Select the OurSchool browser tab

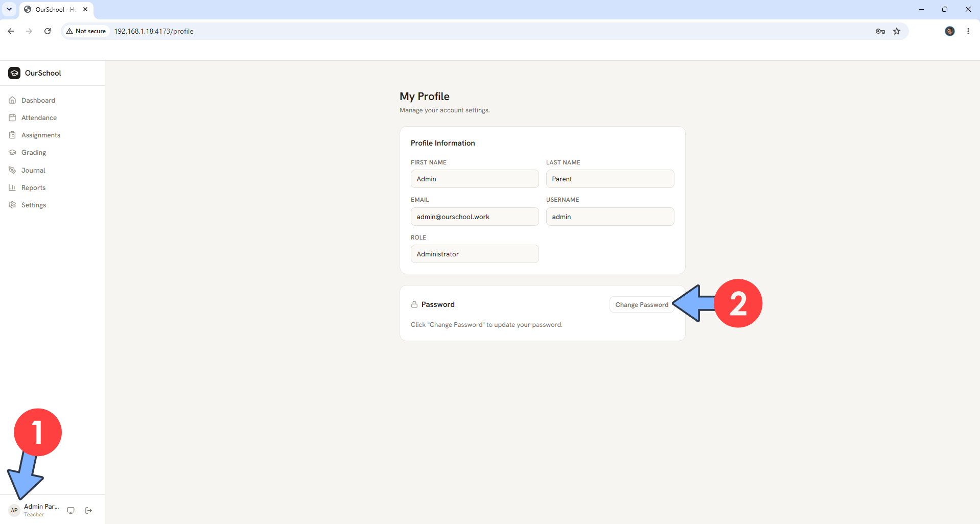pos(56,9)
